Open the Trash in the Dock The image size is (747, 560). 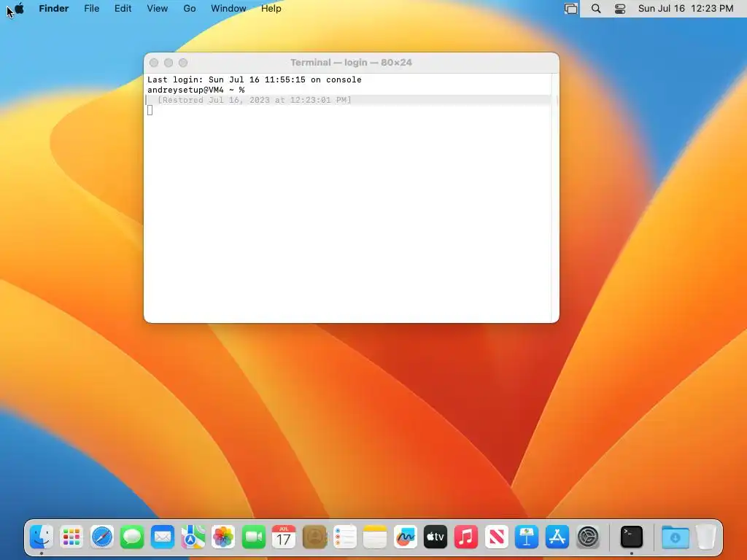tap(706, 537)
